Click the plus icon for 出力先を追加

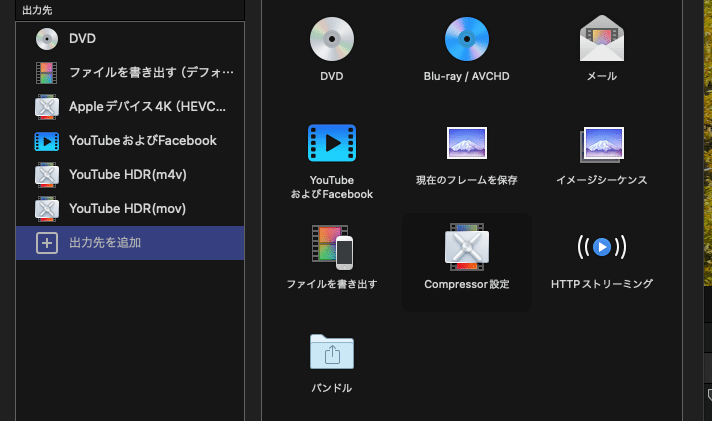click(47, 243)
